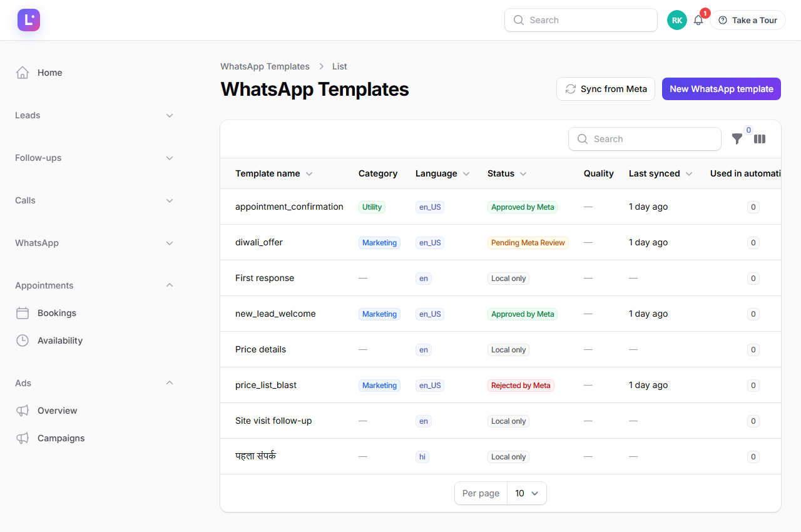Image resolution: width=801 pixels, height=532 pixels.
Task: Expand the Leads sidebar section
Action: click(x=94, y=115)
